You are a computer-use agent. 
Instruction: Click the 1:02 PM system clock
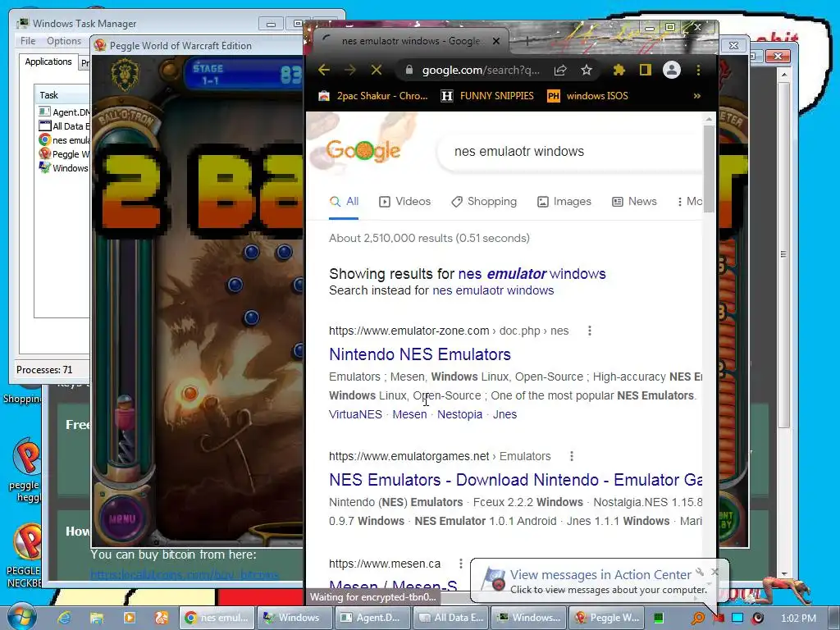click(x=799, y=619)
